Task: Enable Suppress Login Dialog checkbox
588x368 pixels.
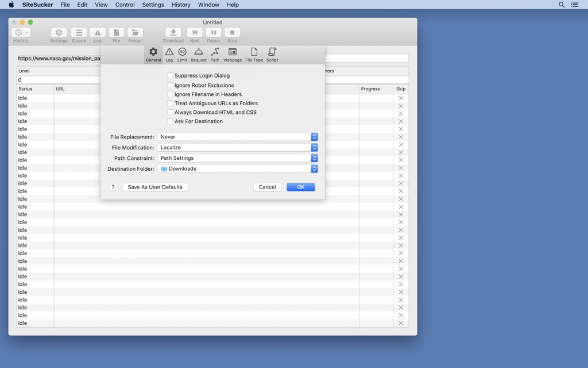Action: pyautogui.click(x=170, y=75)
